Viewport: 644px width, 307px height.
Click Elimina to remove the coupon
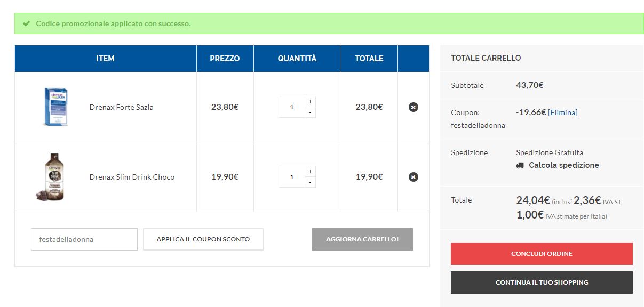click(x=562, y=112)
